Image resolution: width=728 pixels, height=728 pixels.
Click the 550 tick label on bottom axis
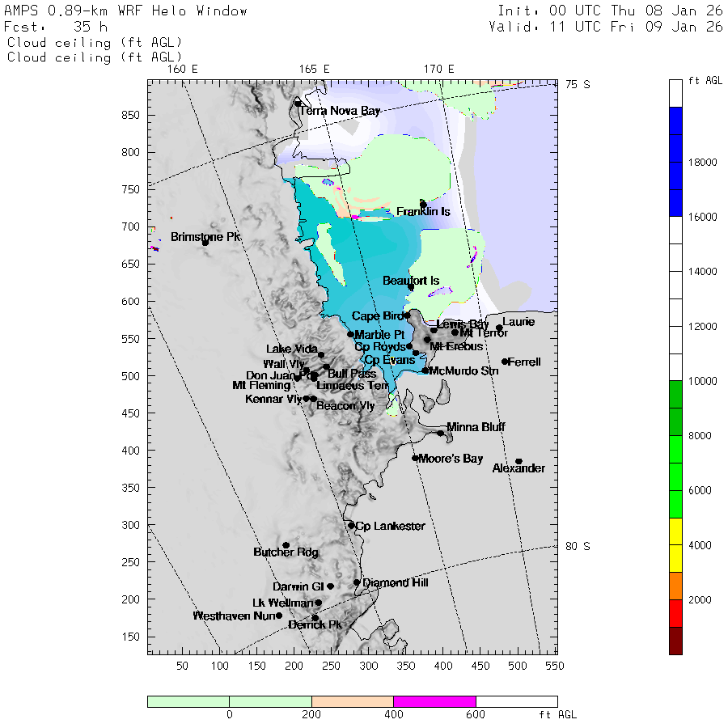(x=555, y=667)
